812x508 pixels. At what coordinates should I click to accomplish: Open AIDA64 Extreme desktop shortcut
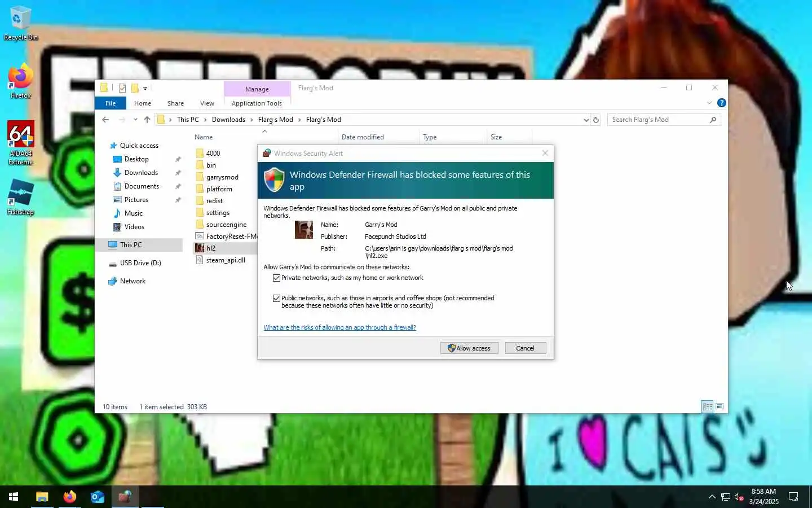(20, 143)
